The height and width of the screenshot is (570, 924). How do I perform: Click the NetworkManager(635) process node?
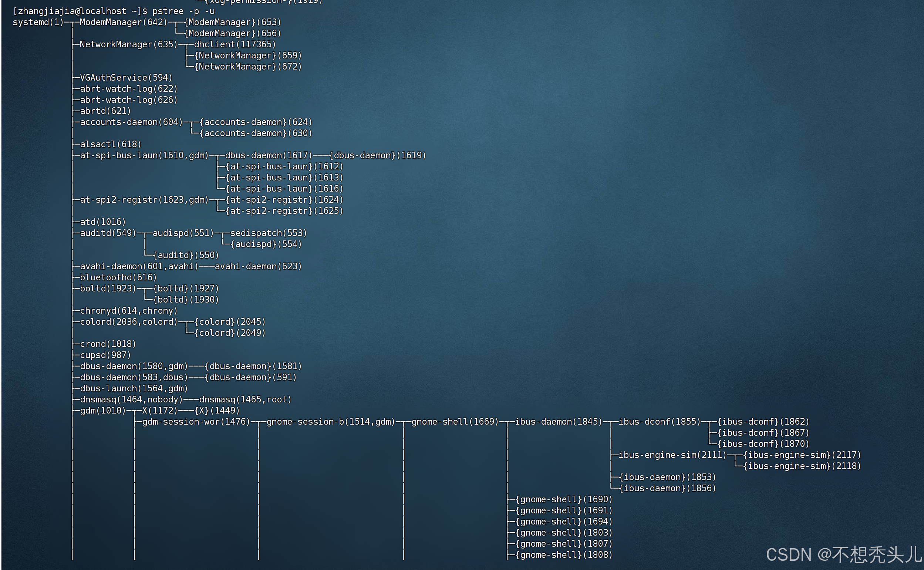coord(128,44)
